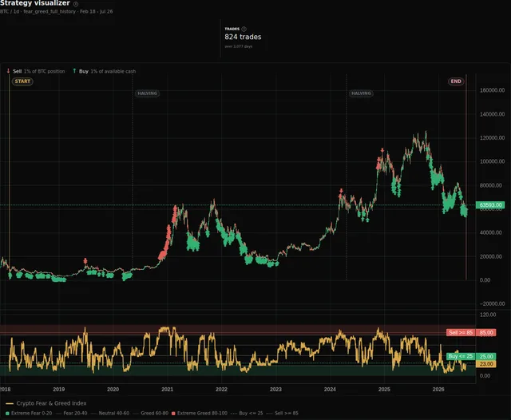Screen dimensions: 511x420
Task: Click the yellow 23.00 index value tag
Action: pos(486,364)
